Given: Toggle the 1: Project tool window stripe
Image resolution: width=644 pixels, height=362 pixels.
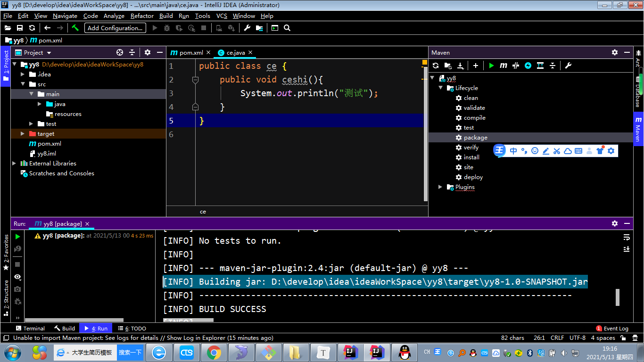Looking at the screenshot, I should tap(6, 66).
